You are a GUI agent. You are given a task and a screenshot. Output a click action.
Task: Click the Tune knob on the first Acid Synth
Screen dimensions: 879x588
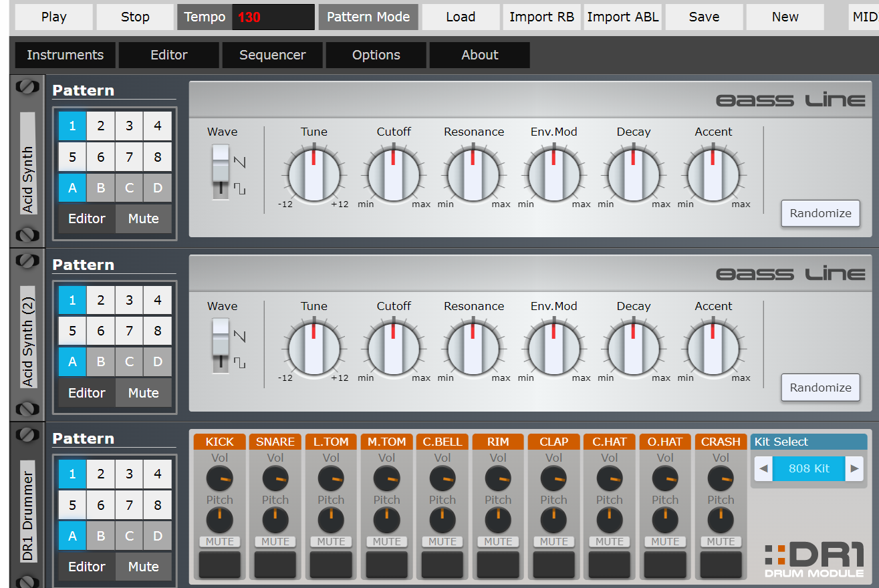coord(313,174)
